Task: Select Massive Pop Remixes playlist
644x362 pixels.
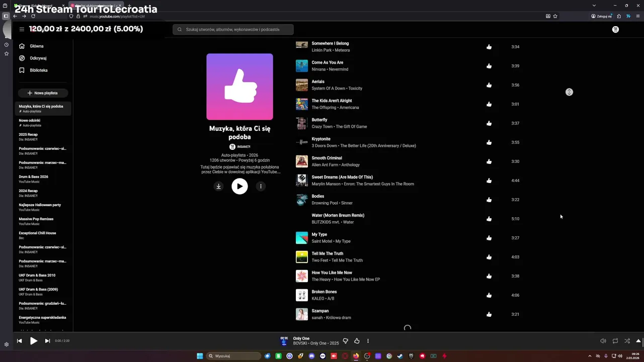Action: pos(43,221)
